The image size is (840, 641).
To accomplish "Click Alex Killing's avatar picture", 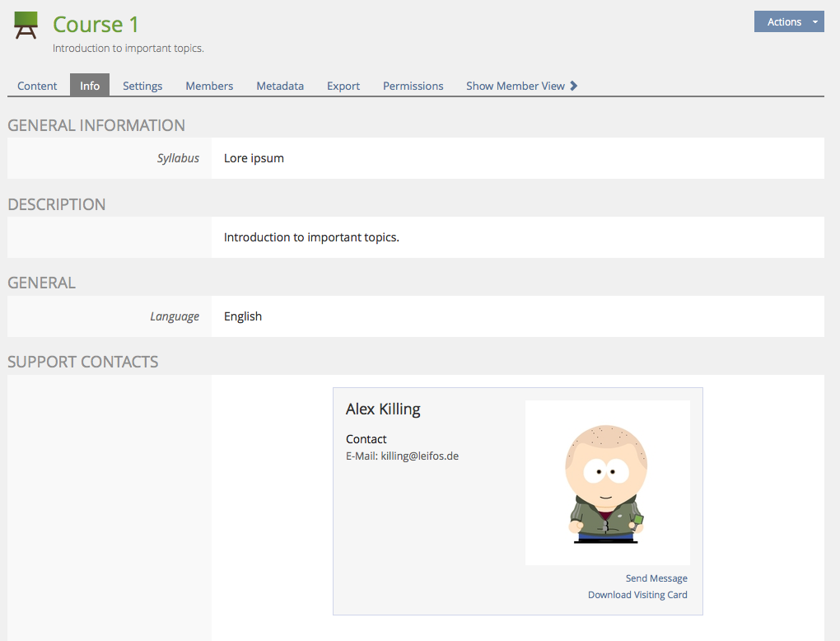I will [607, 483].
